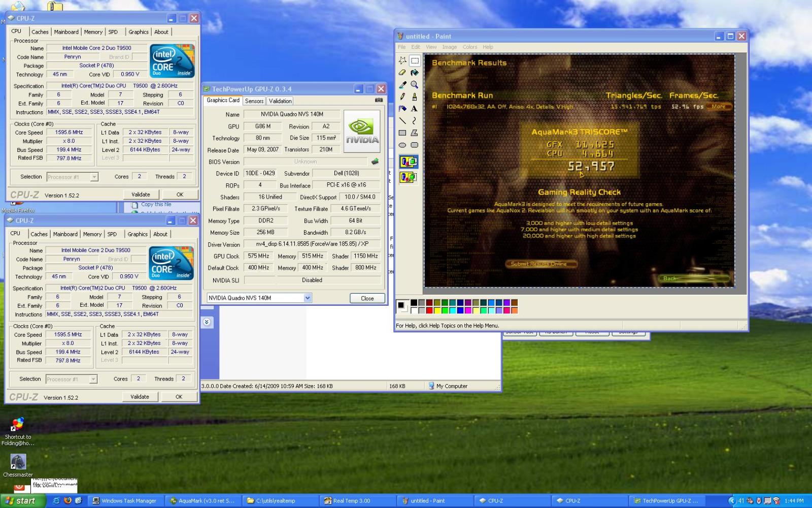Viewport: 812px width, 508px height.
Task: Select the Free-Form Select tool in Paint
Action: pyautogui.click(x=402, y=60)
